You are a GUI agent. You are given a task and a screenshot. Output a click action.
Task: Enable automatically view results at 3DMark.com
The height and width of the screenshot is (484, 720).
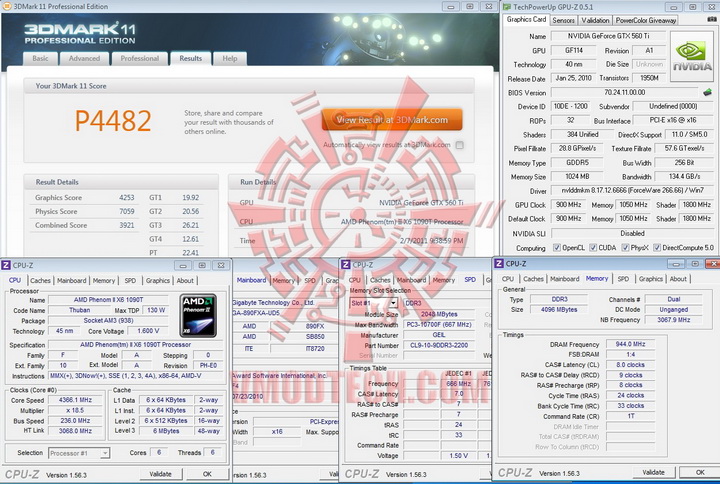pyautogui.click(x=459, y=145)
